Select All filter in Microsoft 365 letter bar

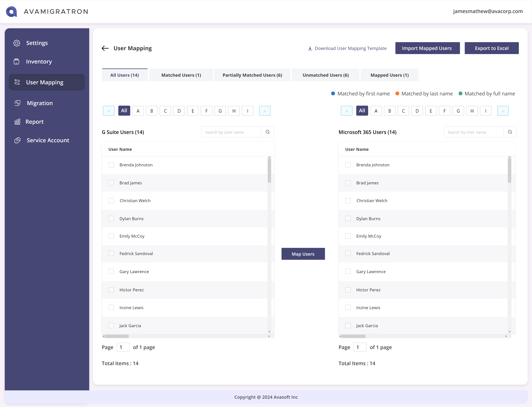[362, 111]
